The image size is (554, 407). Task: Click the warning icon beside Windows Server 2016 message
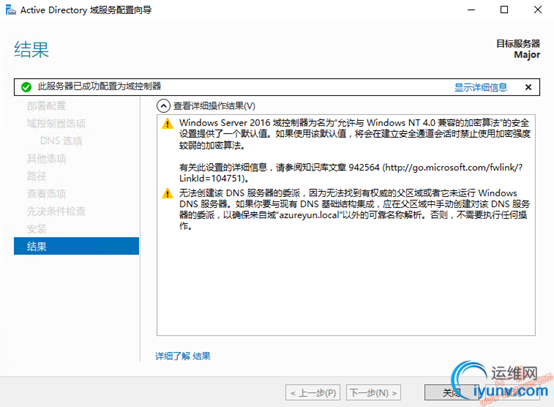coord(167,124)
